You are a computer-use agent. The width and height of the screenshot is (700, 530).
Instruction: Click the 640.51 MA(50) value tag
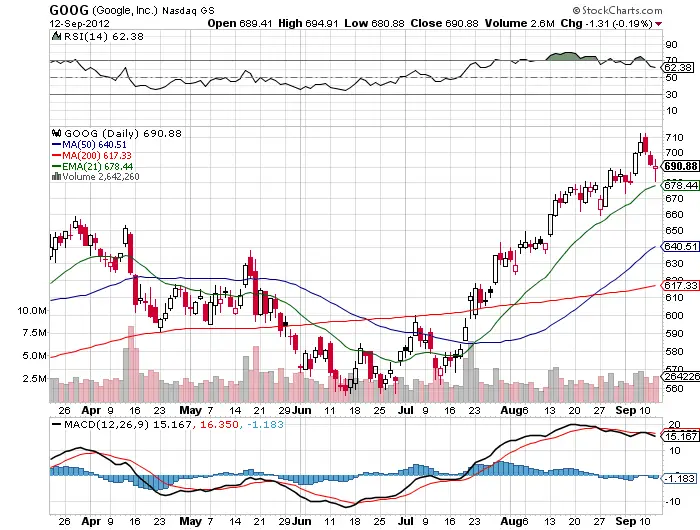click(x=680, y=246)
